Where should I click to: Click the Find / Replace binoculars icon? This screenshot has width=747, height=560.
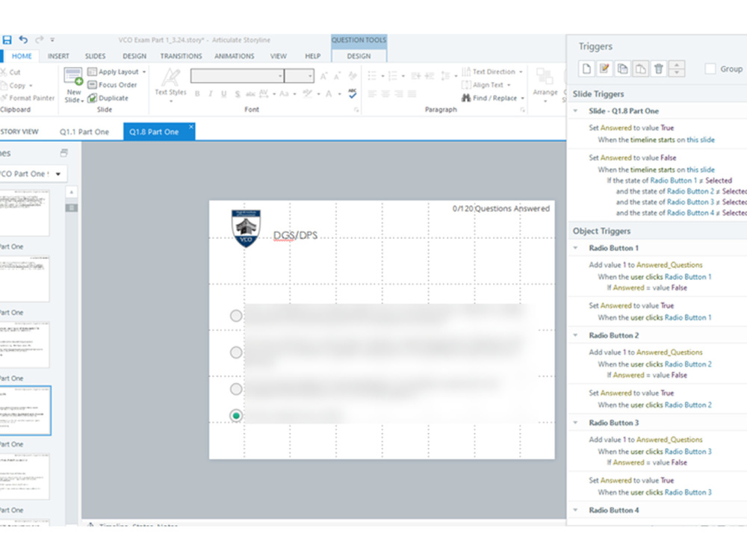coord(466,98)
